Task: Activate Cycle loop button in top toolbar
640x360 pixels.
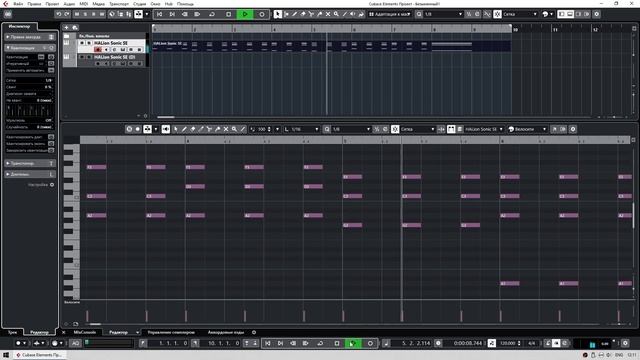Action: [212, 14]
